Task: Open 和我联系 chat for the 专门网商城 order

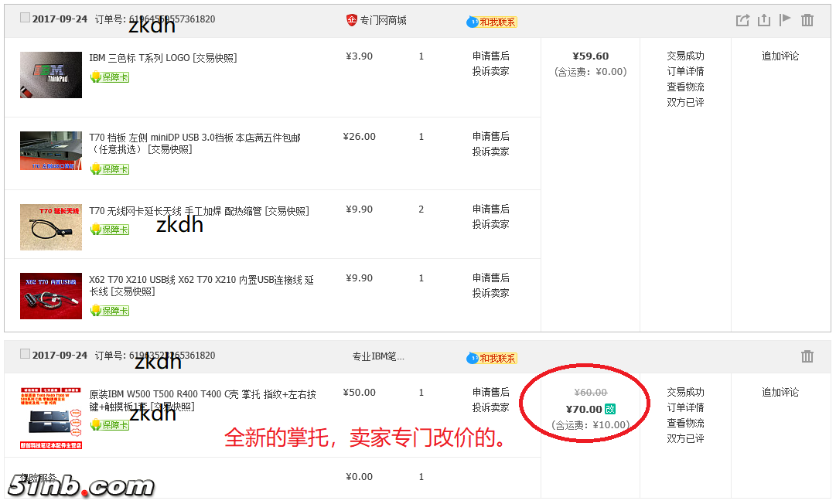Action: [492, 22]
